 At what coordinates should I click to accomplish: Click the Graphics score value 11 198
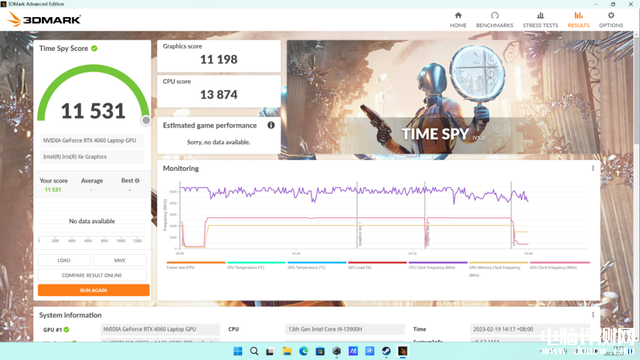click(218, 60)
